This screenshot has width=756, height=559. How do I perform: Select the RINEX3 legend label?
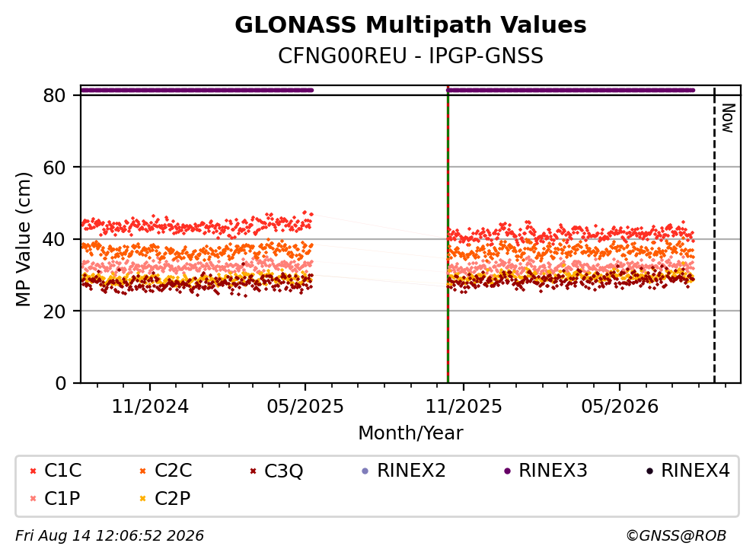(x=553, y=471)
